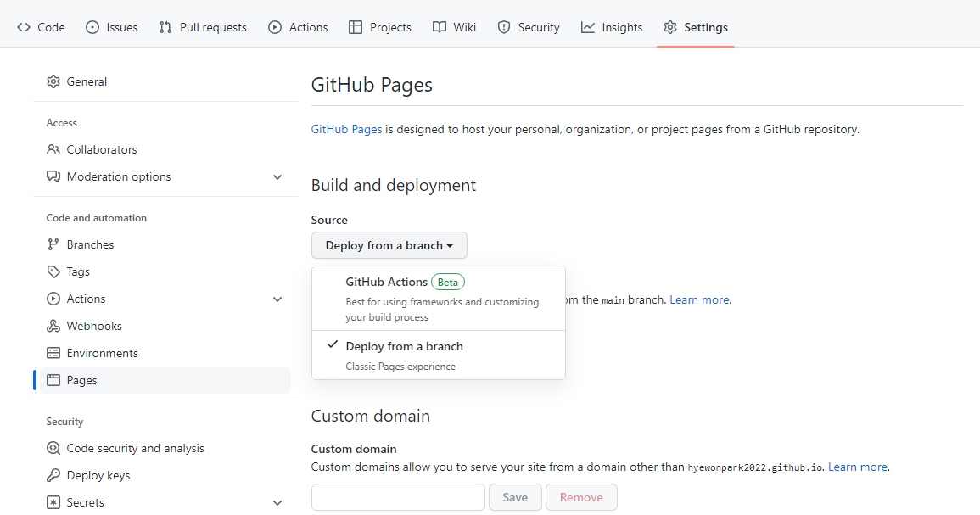Focus the Custom domain input field
The image size is (980, 515).
[x=398, y=497]
